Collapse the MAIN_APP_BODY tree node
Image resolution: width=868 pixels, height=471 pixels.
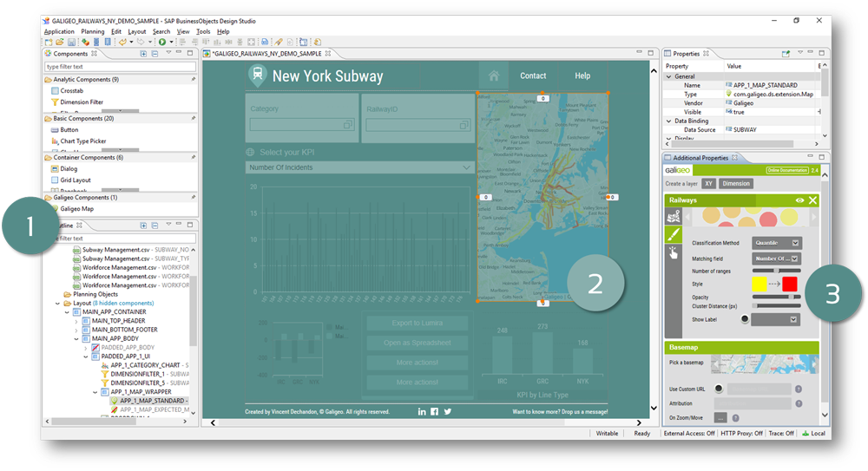point(76,339)
